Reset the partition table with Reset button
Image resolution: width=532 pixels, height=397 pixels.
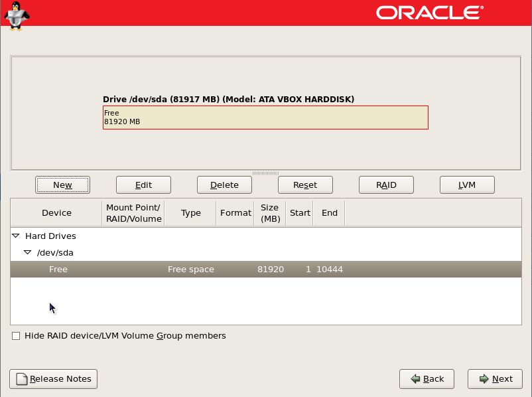pyautogui.click(x=305, y=185)
